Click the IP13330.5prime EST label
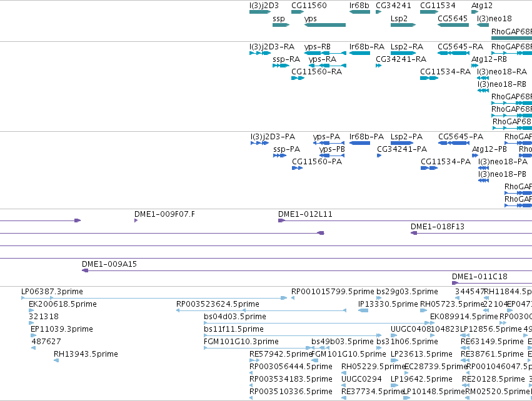The image size is (532, 401). coord(388,304)
